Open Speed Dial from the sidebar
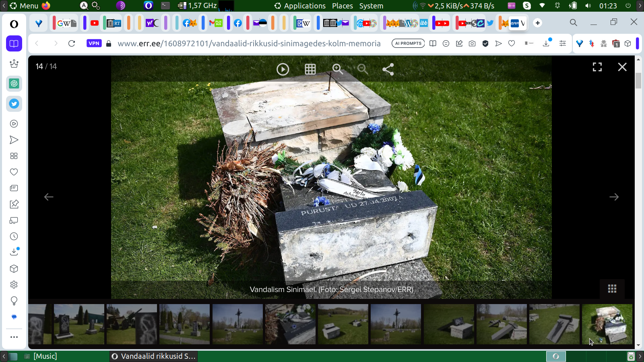 pyautogui.click(x=14, y=156)
